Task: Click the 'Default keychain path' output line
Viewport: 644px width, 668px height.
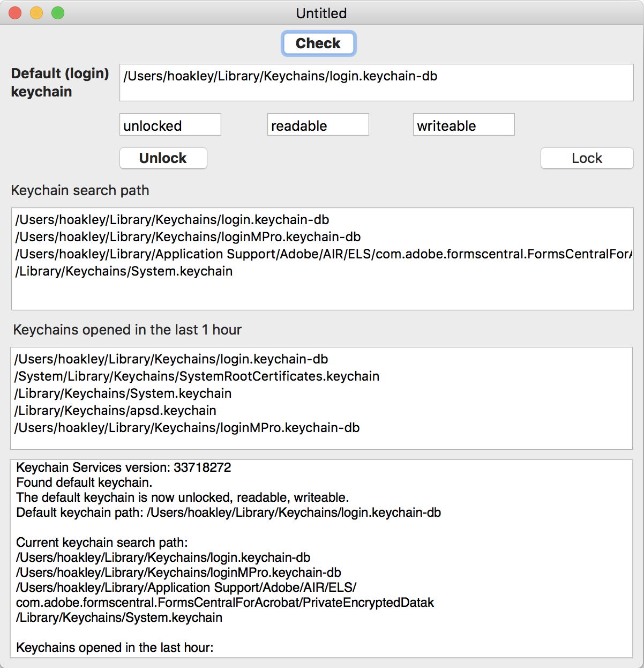Action: 229,512
